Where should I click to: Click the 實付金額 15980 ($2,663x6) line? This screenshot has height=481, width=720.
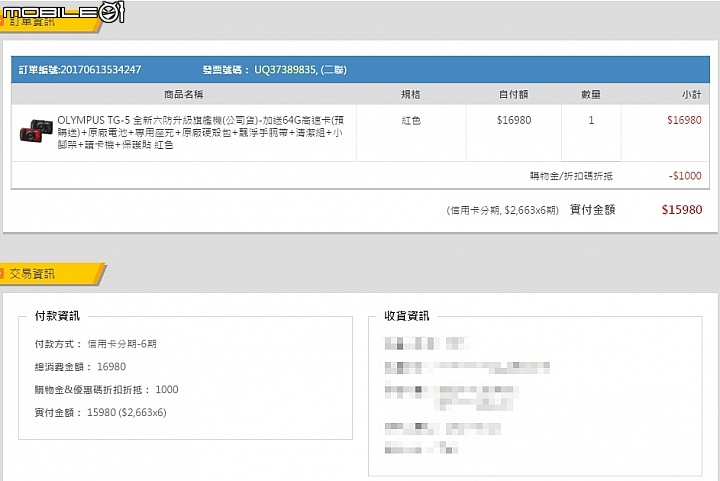click(100, 413)
